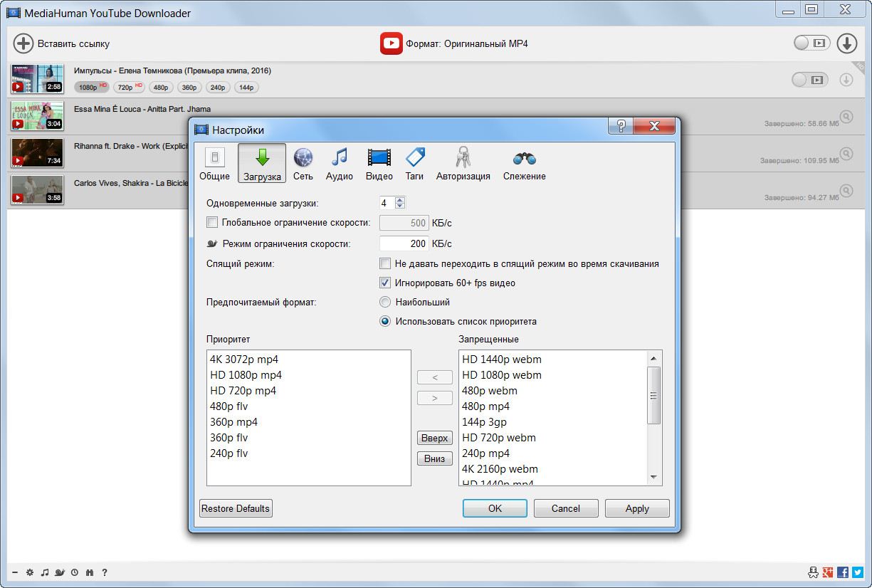Open settings via gear icon in bottom bar
Image resolution: width=872 pixels, height=588 pixels.
[30, 572]
